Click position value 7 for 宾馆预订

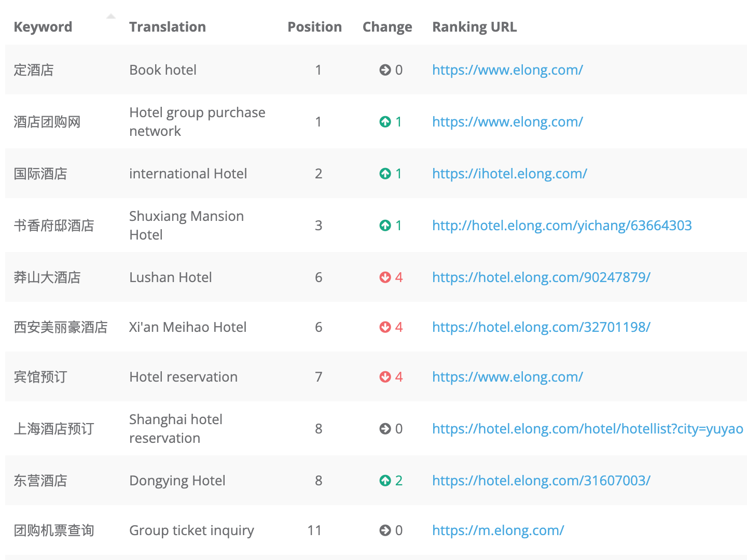pos(319,377)
